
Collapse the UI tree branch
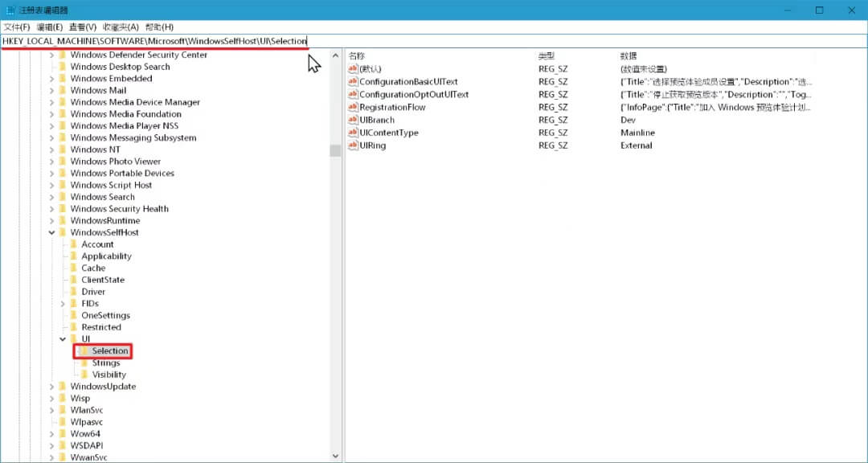pos(63,338)
